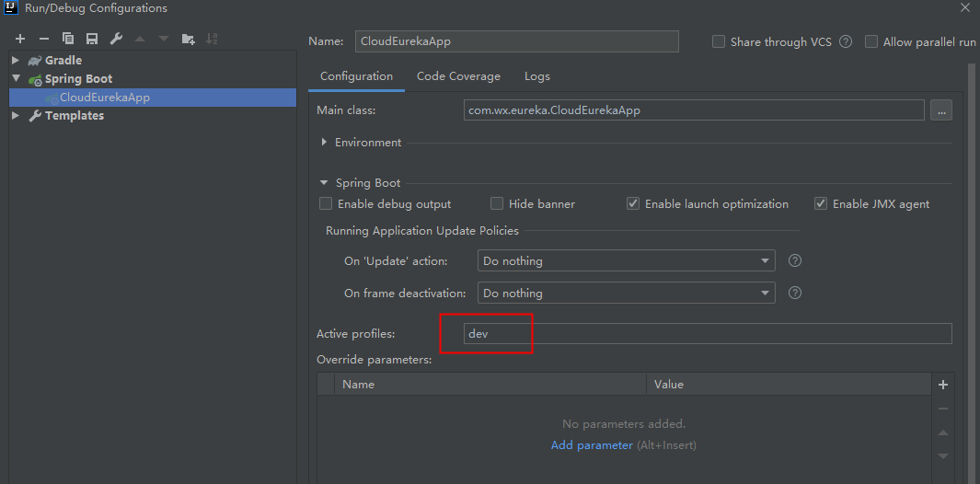Click in the Name input field
This screenshot has height=484, width=980.
pos(517,42)
